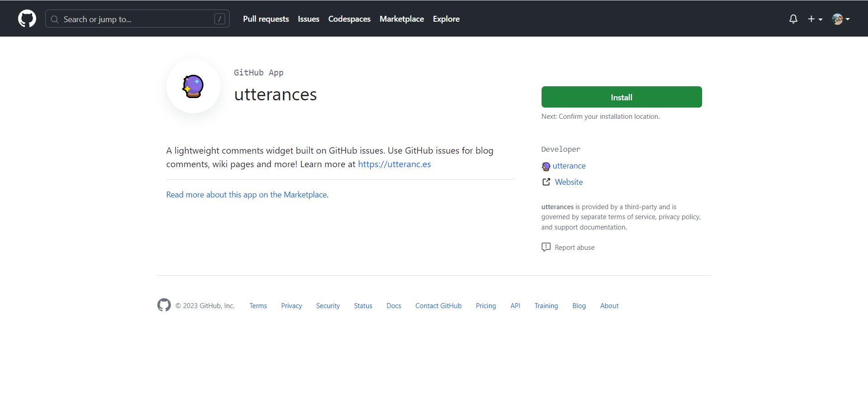Click the footer GitHub logo
The image size is (868, 403).
(x=164, y=305)
